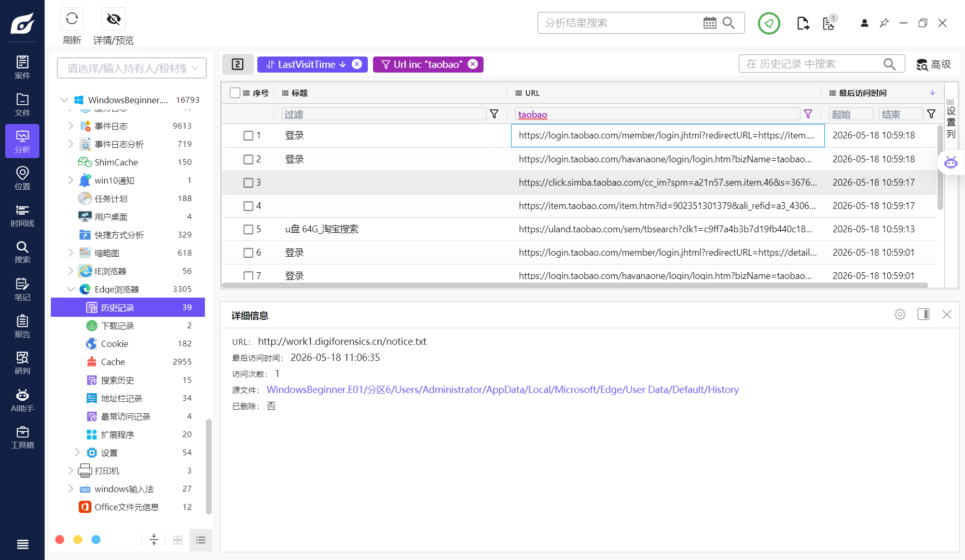Click the red color tag dot

pyautogui.click(x=60, y=540)
